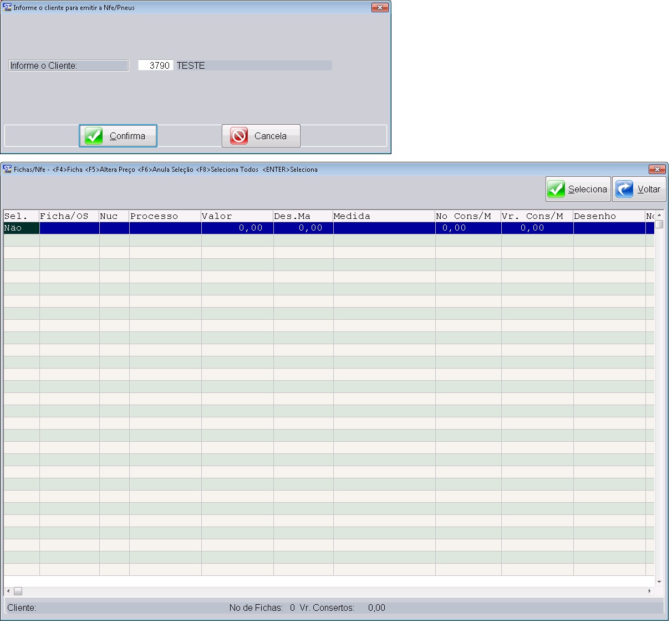Sort by the Valor column header
The height and width of the screenshot is (623, 672).
point(237,216)
